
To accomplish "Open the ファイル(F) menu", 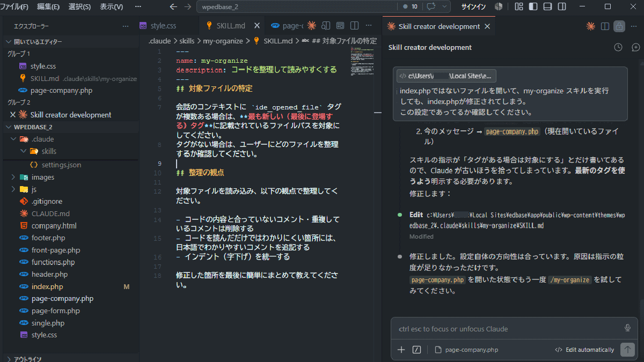I will tap(14, 7).
